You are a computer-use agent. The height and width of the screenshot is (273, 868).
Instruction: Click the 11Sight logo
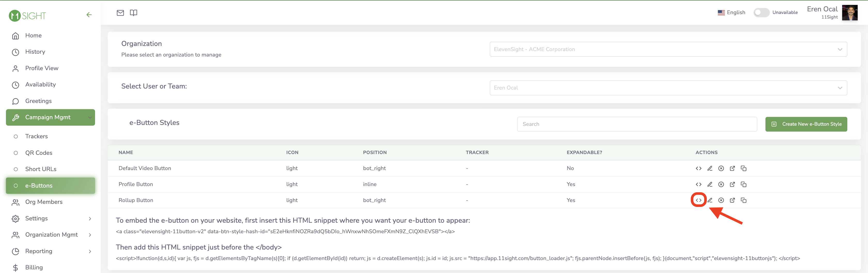(x=27, y=15)
